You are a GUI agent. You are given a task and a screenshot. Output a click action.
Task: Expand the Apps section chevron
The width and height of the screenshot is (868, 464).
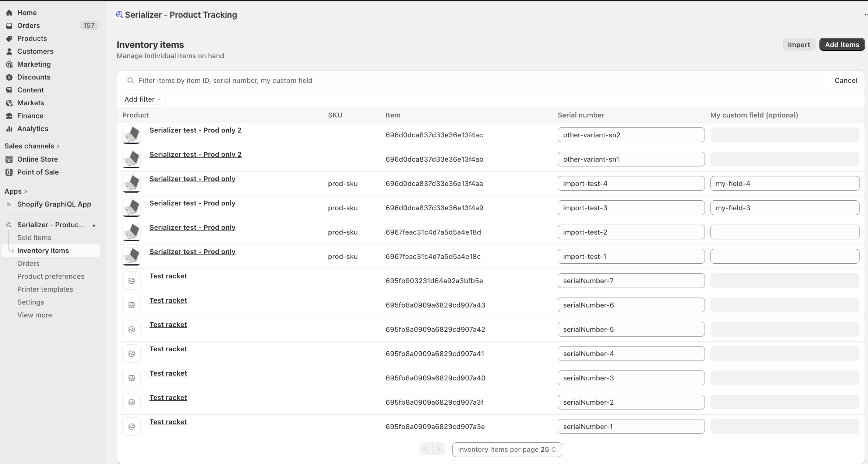[x=25, y=191]
